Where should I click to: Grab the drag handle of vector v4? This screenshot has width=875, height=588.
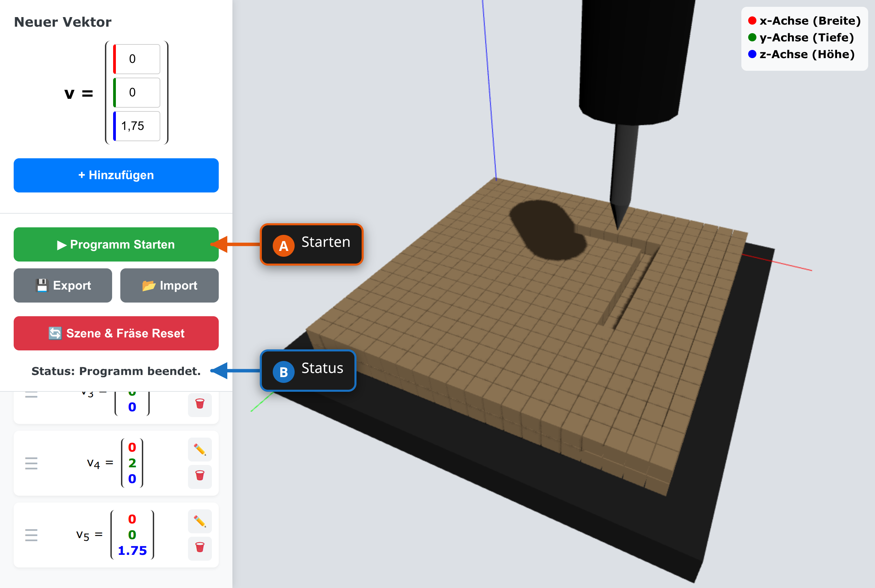pos(31,464)
